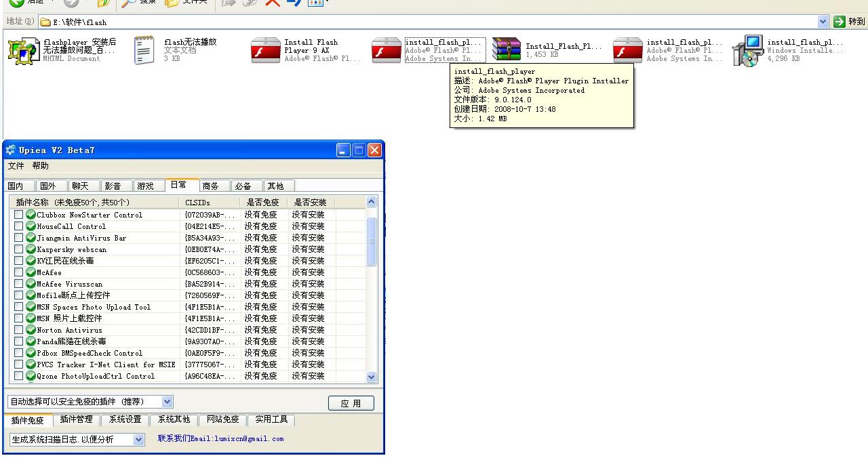
Task: Click the plugin list scrollbar up arrow
Action: (x=372, y=202)
